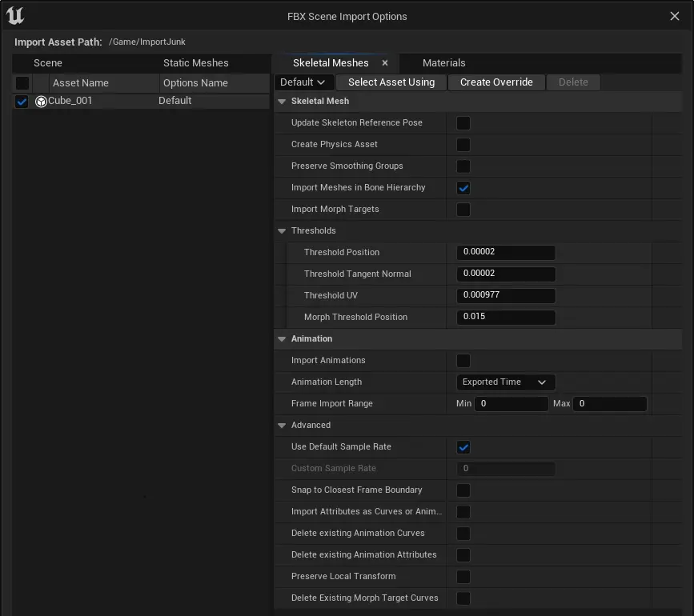
Task: Open the Default options dropdown
Action: tap(303, 82)
